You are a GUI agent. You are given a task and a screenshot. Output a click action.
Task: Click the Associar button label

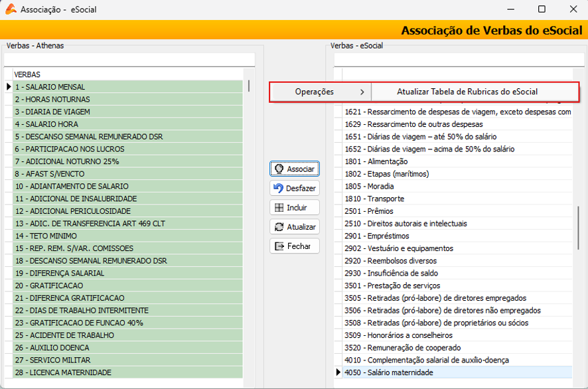(301, 169)
